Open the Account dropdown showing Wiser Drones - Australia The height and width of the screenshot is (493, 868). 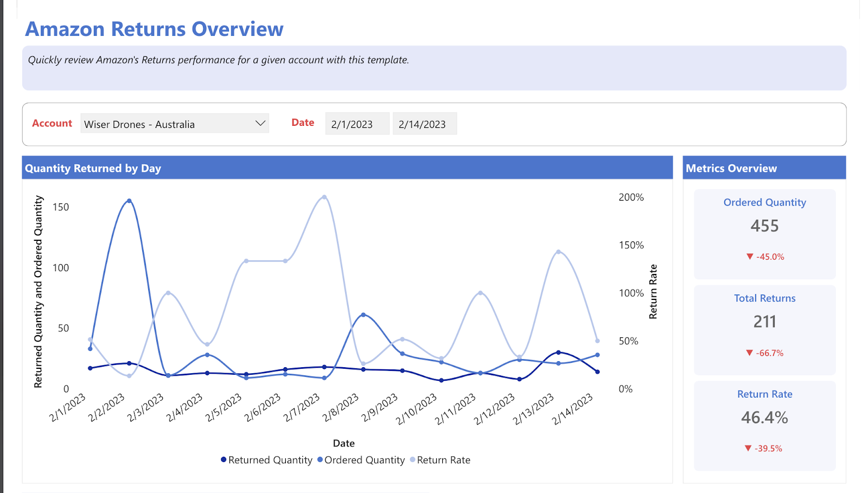tap(175, 124)
